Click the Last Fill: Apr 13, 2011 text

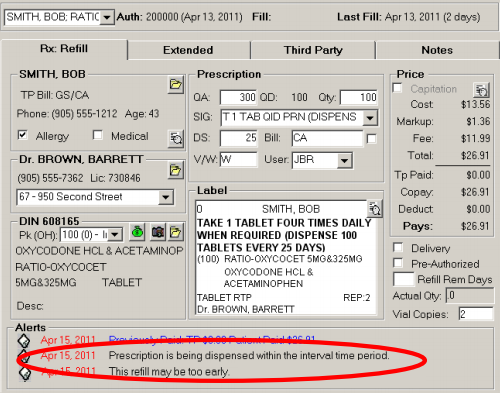click(x=409, y=17)
